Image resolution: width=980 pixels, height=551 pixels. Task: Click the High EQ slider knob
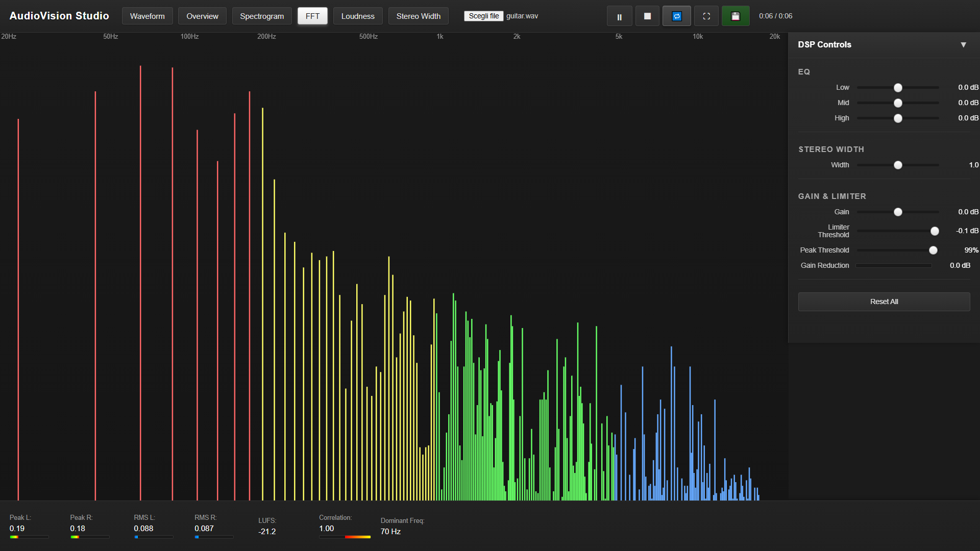tap(898, 118)
